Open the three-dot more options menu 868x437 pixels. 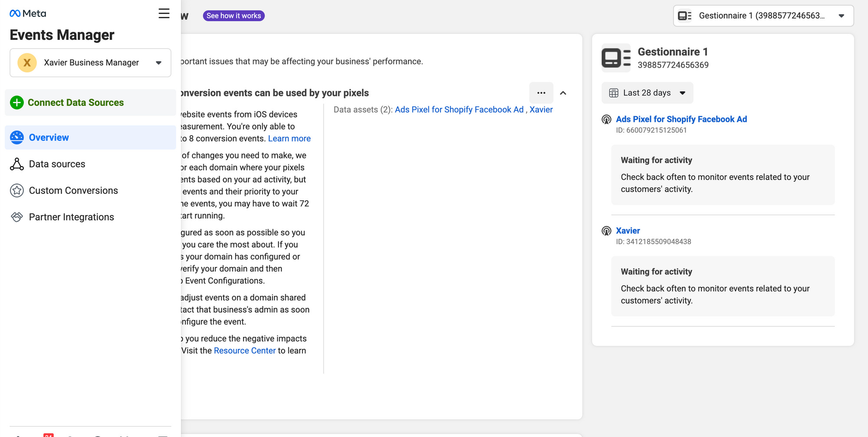[x=541, y=93]
